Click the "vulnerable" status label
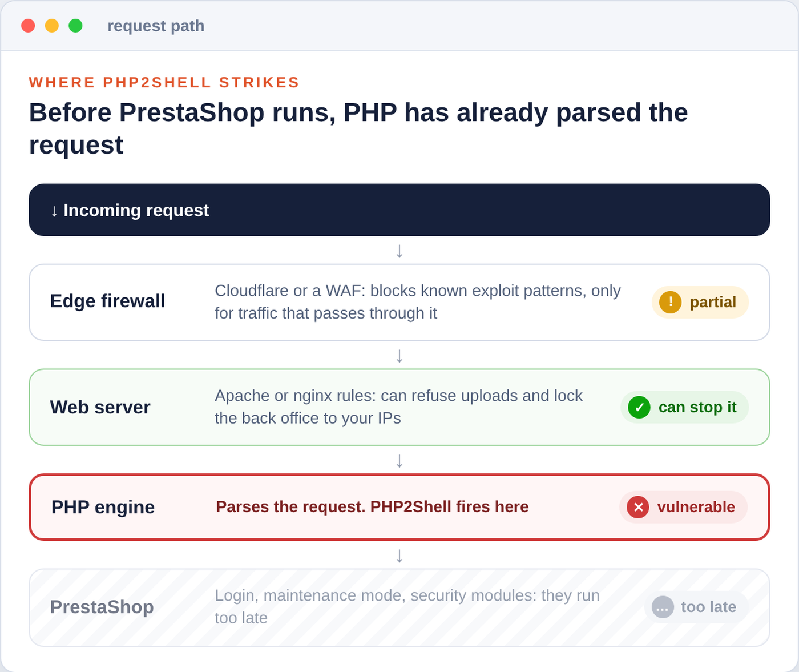 [x=696, y=507]
